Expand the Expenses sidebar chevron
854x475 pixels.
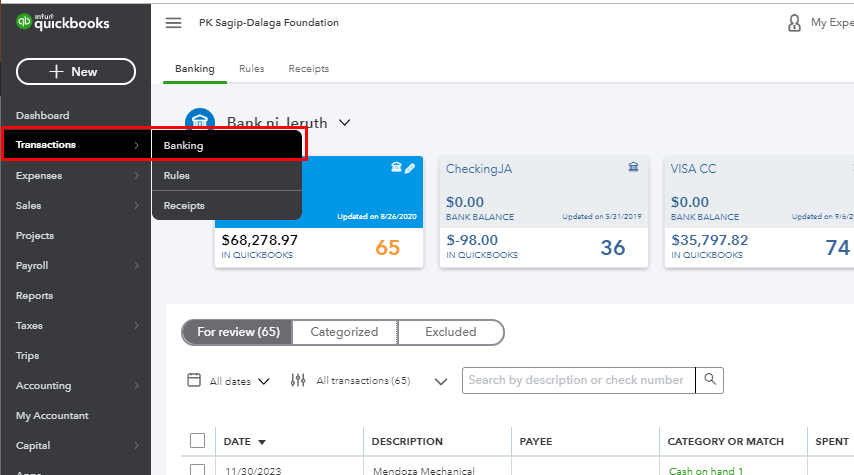tap(136, 175)
